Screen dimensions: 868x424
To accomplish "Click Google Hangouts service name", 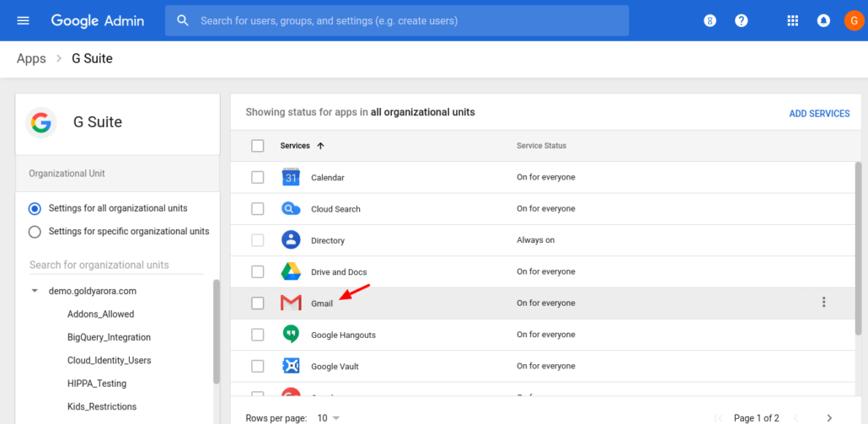I will [x=343, y=335].
